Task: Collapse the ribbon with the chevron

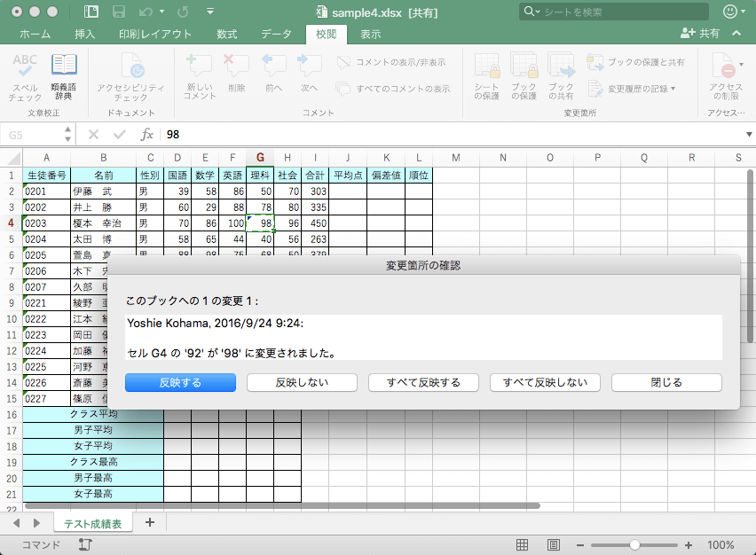Action: (736, 33)
